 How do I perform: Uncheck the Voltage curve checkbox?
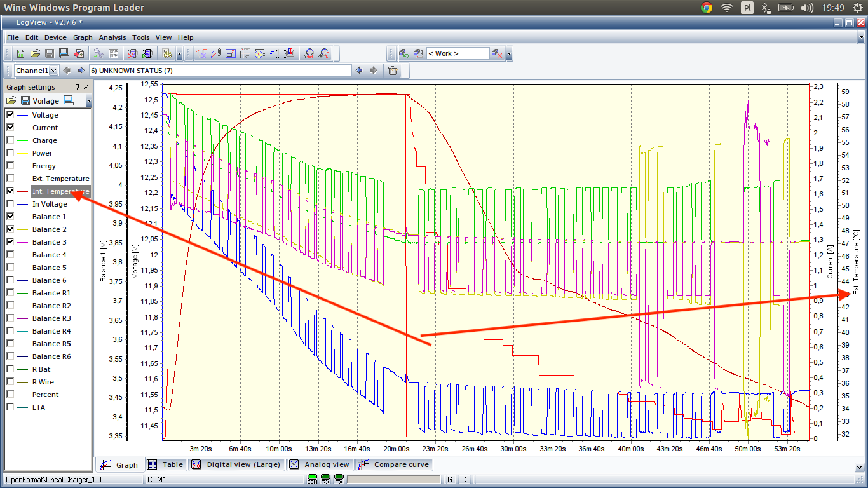10,115
